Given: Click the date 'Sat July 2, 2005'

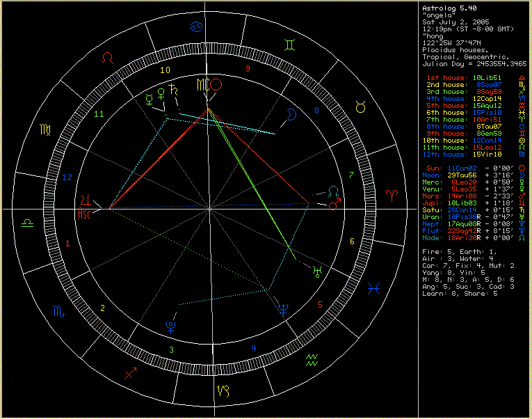Looking at the screenshot, I should click(x=456, y=22).
